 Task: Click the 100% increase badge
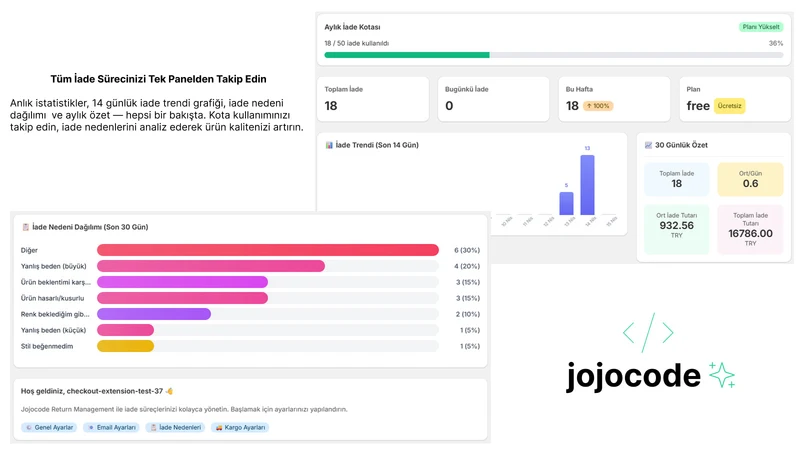[598, 106]
